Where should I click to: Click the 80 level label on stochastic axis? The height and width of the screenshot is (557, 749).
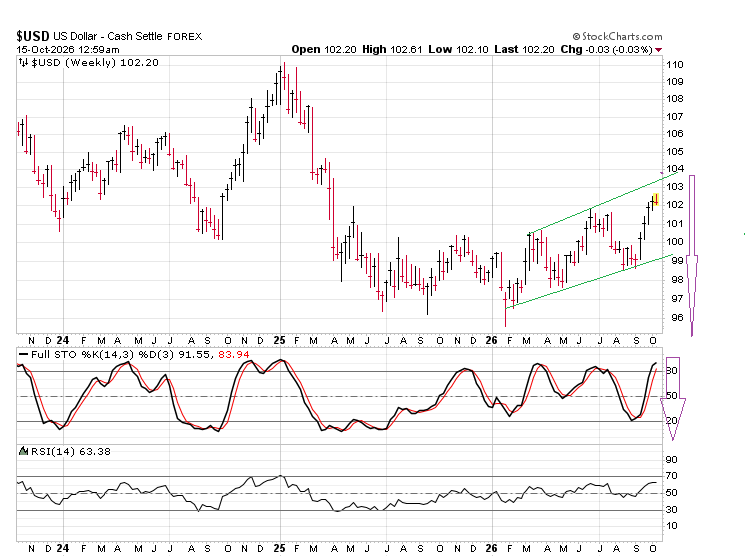click(x=672, y=371)
